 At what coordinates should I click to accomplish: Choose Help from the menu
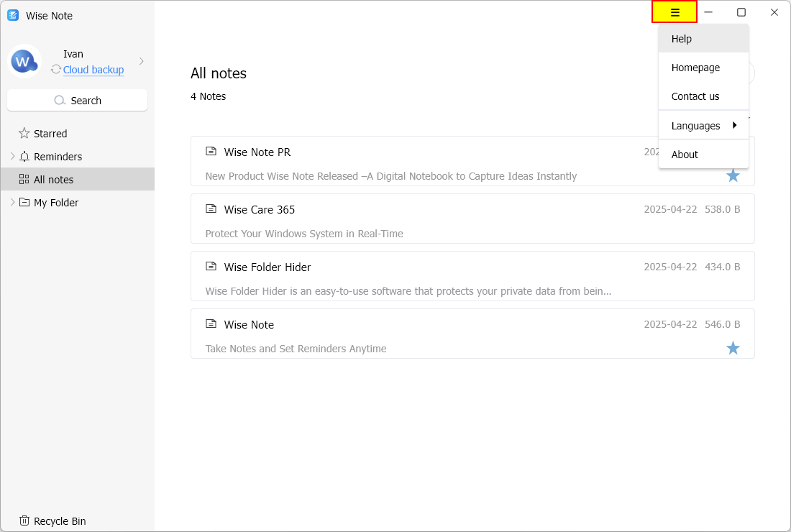(x=703, y=39)
